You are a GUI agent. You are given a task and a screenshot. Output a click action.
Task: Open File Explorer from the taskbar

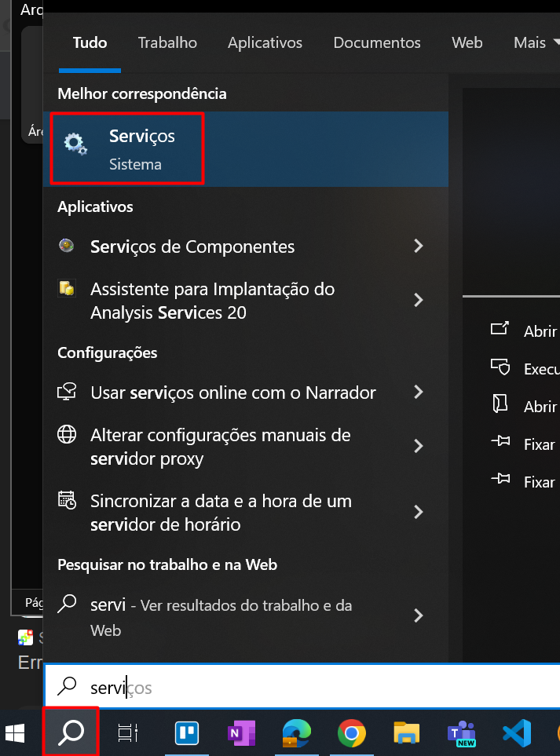click(408, 733)
